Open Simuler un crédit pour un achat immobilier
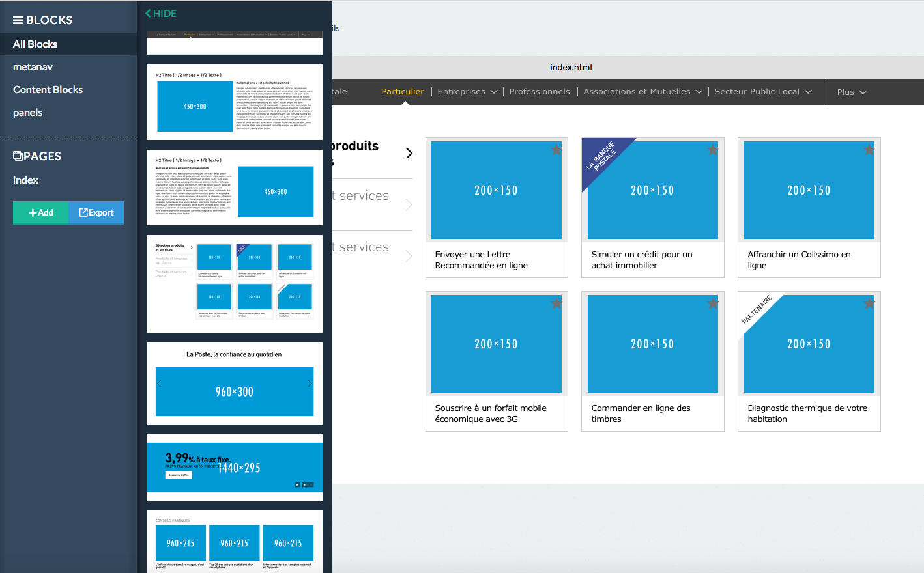This screenshot has width=924, height=573. tap(642, 260)
